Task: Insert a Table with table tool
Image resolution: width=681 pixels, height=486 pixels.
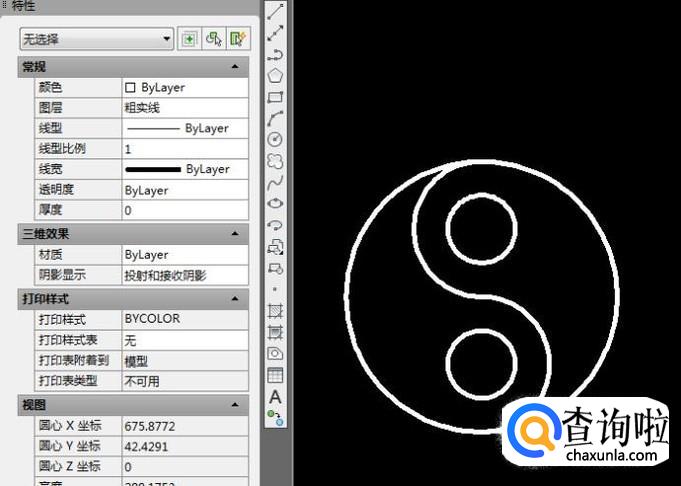Action: click(276, 376)
